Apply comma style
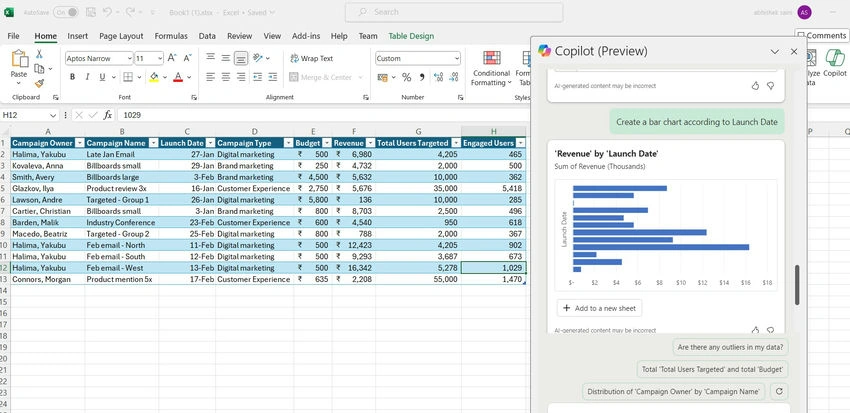850x413 pixels. point(422,77)
